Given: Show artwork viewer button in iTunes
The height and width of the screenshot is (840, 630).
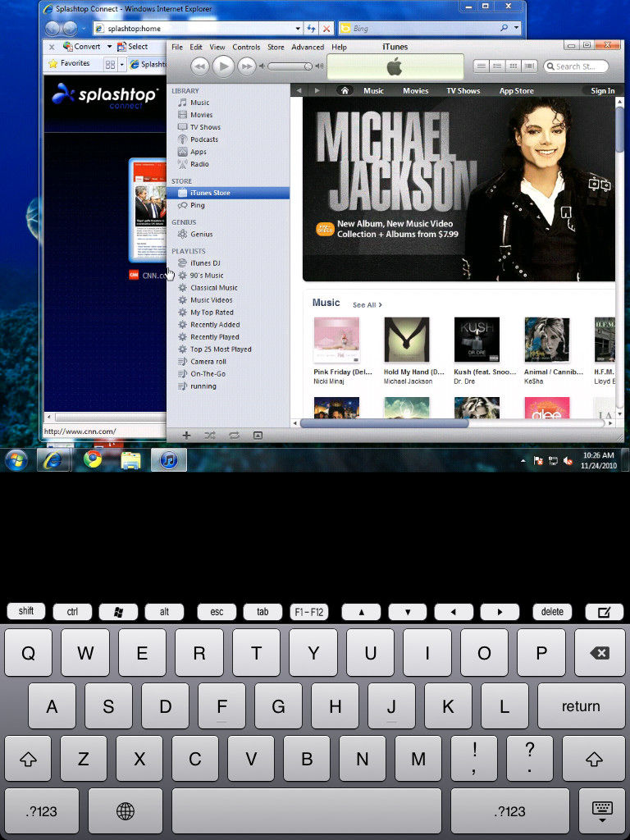Looking at the screenshot, I should (258, 436).
